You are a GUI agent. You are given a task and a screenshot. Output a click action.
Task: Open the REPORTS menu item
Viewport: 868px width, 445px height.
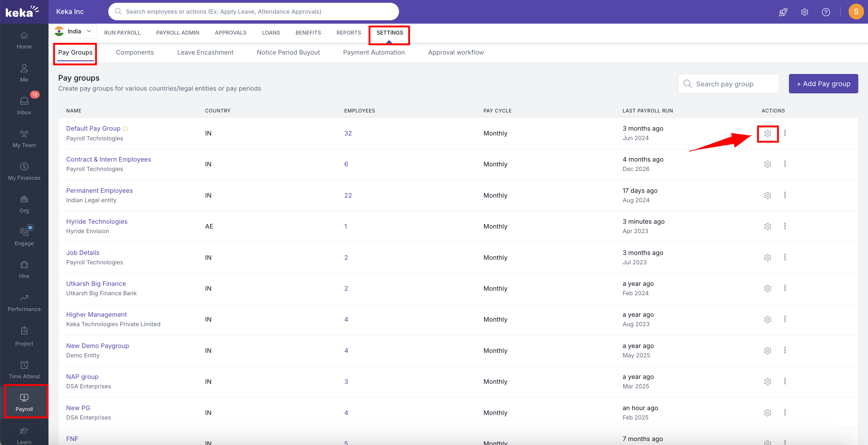[349, 33]
